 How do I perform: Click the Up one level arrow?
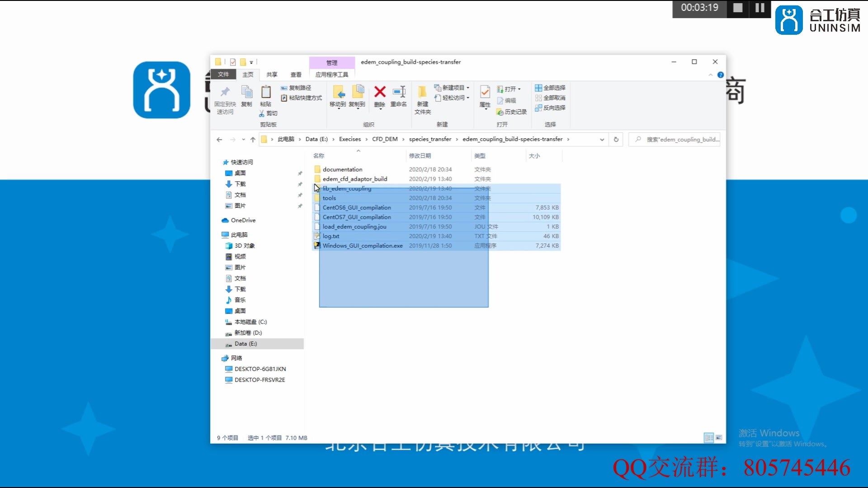point(253,140)
